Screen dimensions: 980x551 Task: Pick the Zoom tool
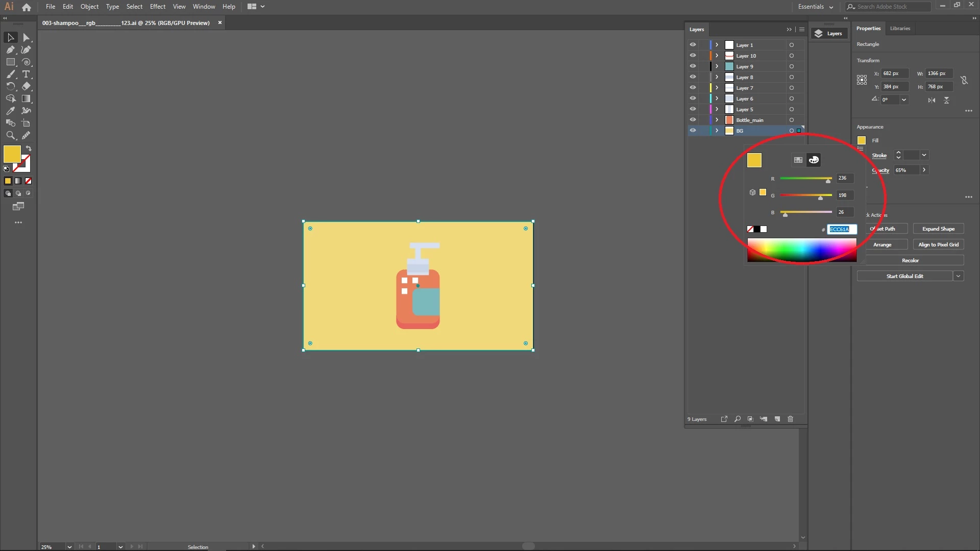[x=10, y=135]
